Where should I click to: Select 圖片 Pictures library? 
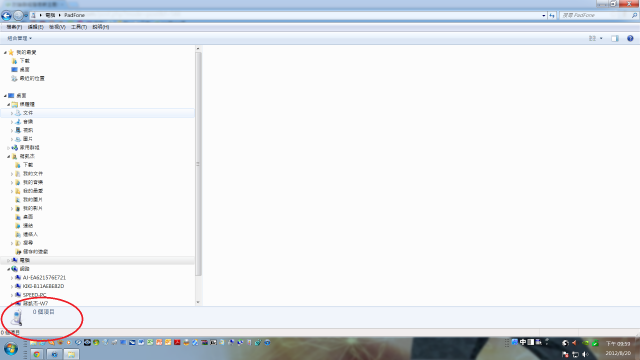tap(28, 139)
